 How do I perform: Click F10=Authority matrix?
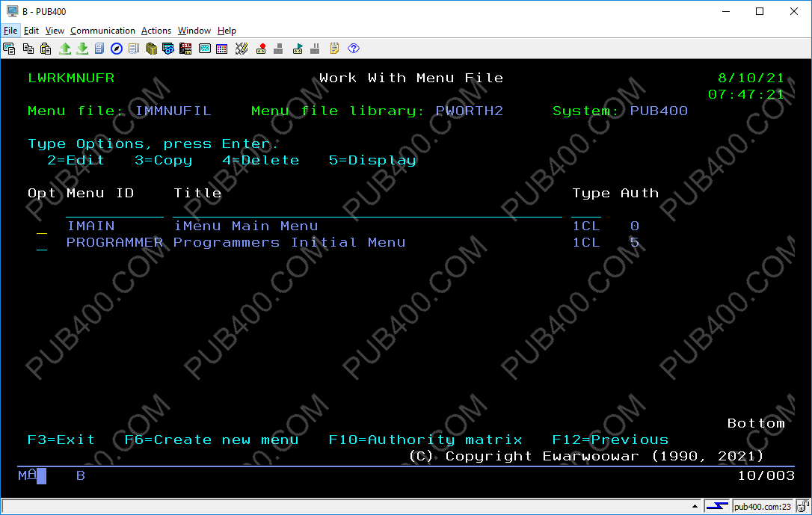coord(425,440)
